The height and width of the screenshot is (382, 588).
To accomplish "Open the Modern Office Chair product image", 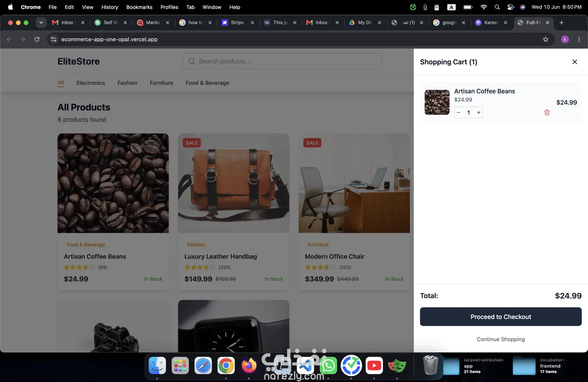I will click(x=354, y=183).
